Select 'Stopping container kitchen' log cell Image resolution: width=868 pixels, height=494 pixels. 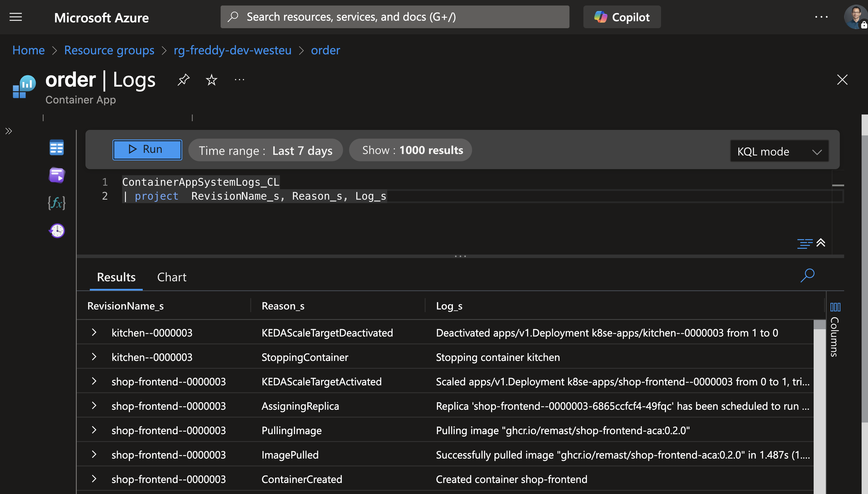(498, 357)
